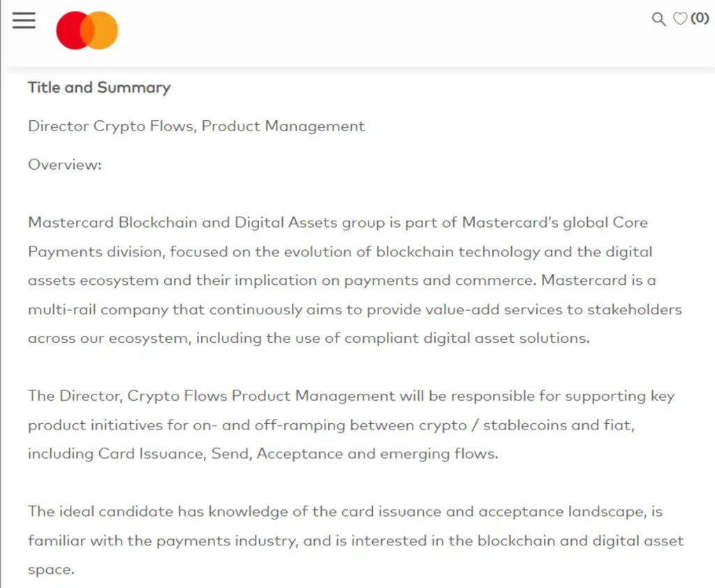715x588 pixels.
Task: Click the job title "Director Crypto Flows, Product Management"
Action: (x=196, y=126)
